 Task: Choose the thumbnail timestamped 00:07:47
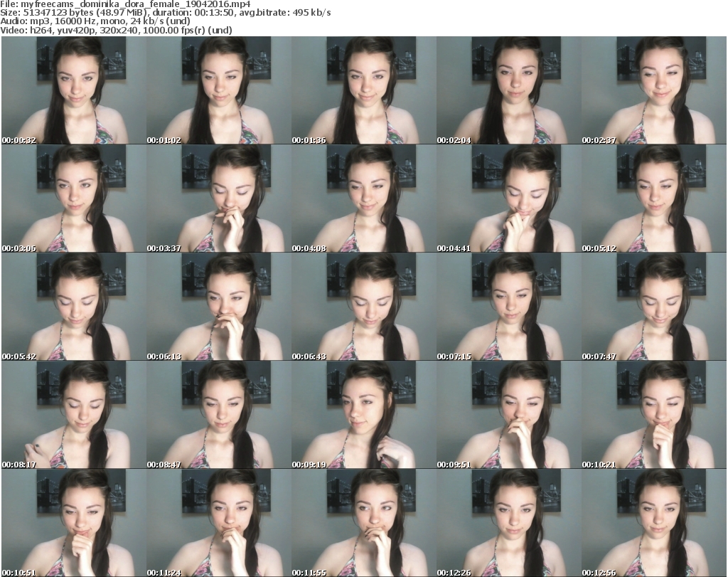click(x=654, y=307)
